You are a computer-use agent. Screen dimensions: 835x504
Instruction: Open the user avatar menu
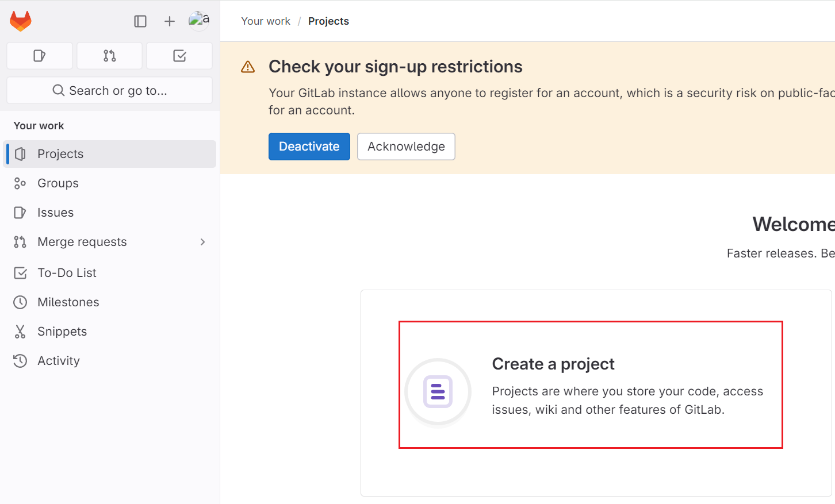199,21
